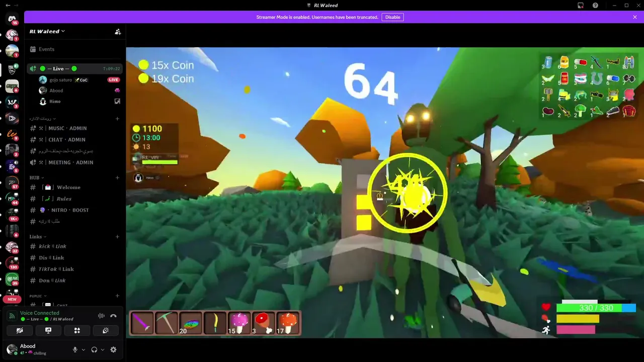Open server icon with 130 badge

tap(12, 262)
